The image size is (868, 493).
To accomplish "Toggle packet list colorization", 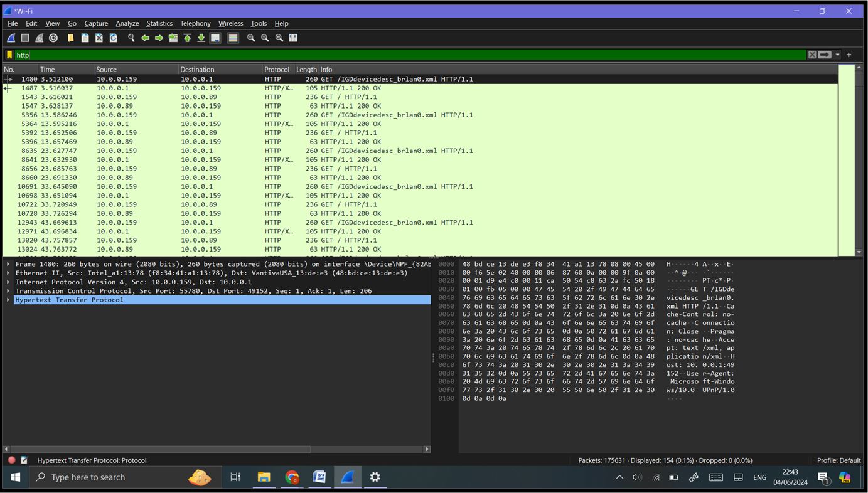I will click(233, 38).
